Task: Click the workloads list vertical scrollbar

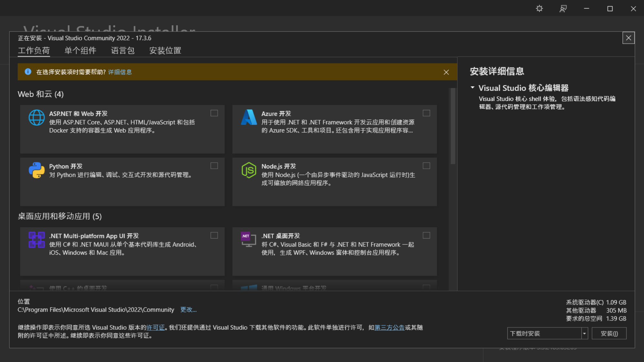Action: coord(453,126)
